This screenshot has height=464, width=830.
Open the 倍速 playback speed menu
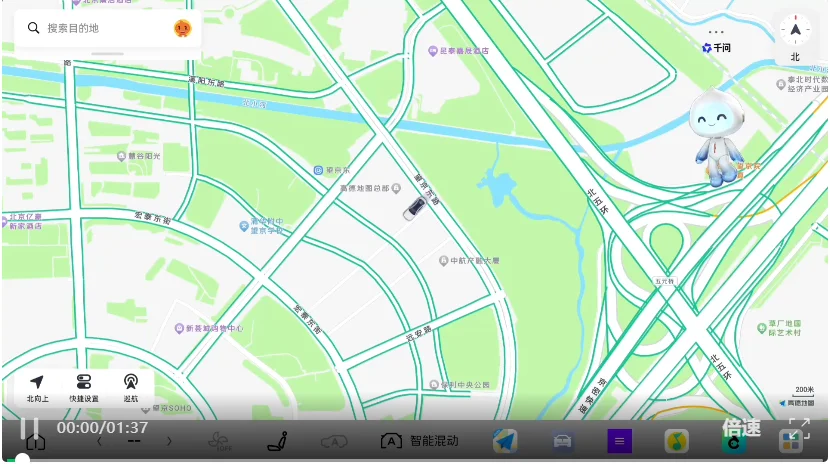click(x=741, y=427)
